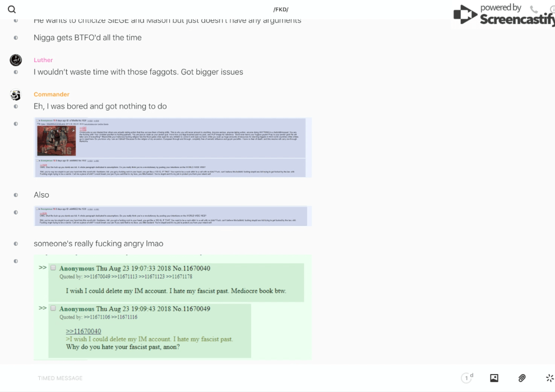Send a ping with the burst icon
555x392 pixels.
coord(549,378)
